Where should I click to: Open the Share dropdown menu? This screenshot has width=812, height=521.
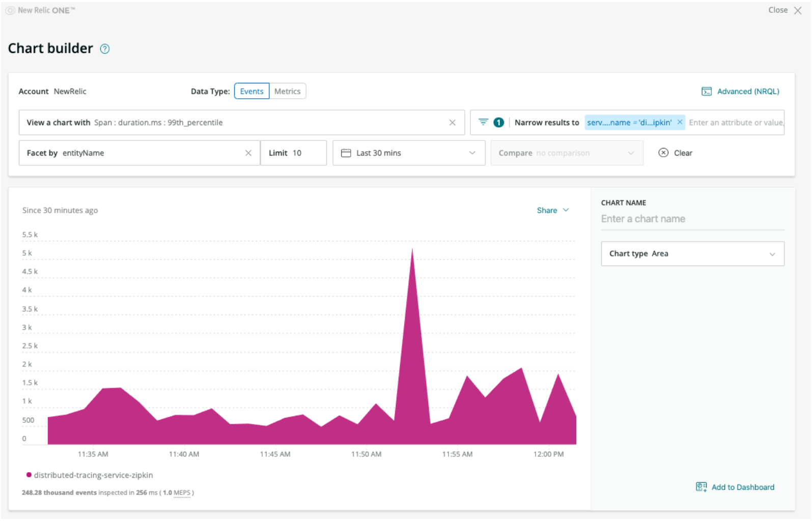[553, 210]
